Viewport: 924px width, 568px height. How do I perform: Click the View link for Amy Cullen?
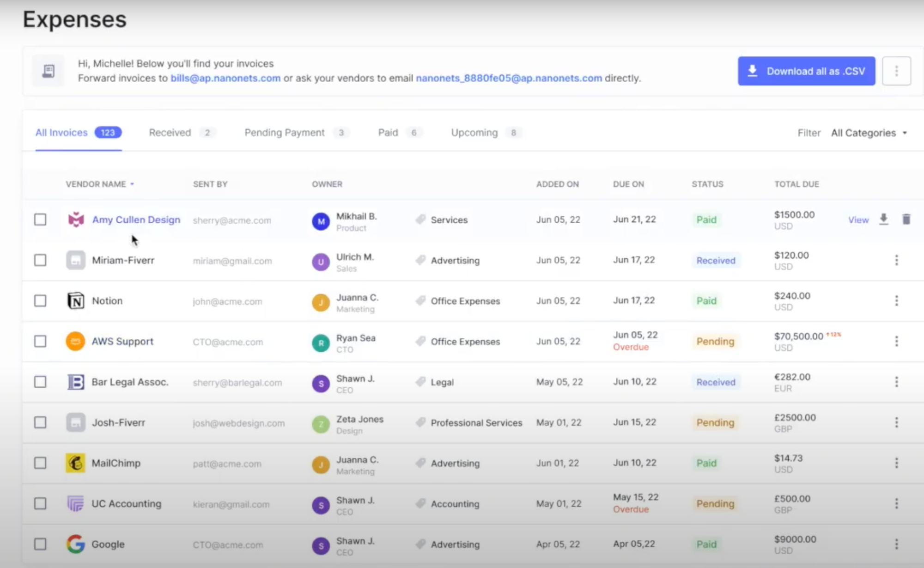click(x=858, y=220)
